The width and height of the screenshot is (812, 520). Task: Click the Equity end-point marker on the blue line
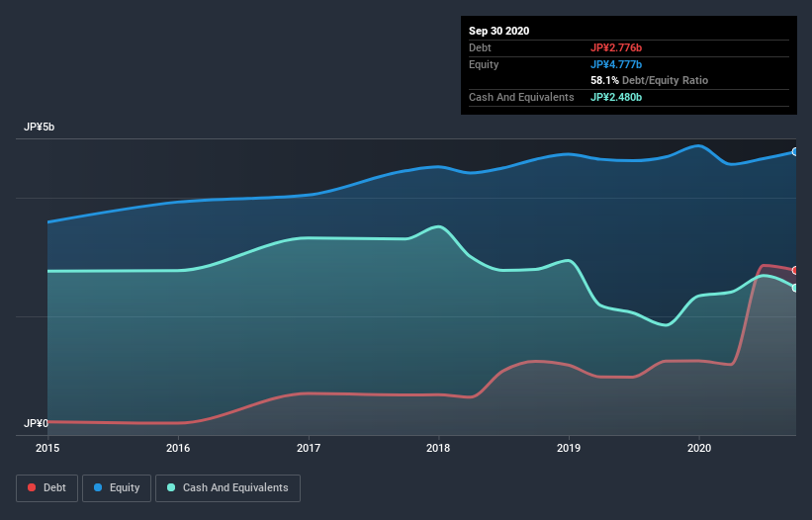795,151
